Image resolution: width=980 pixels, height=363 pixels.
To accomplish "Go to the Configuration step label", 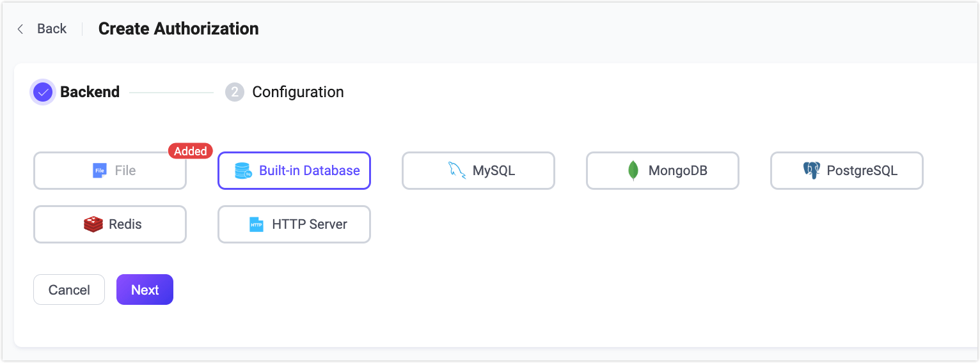I will click(297, 92).
